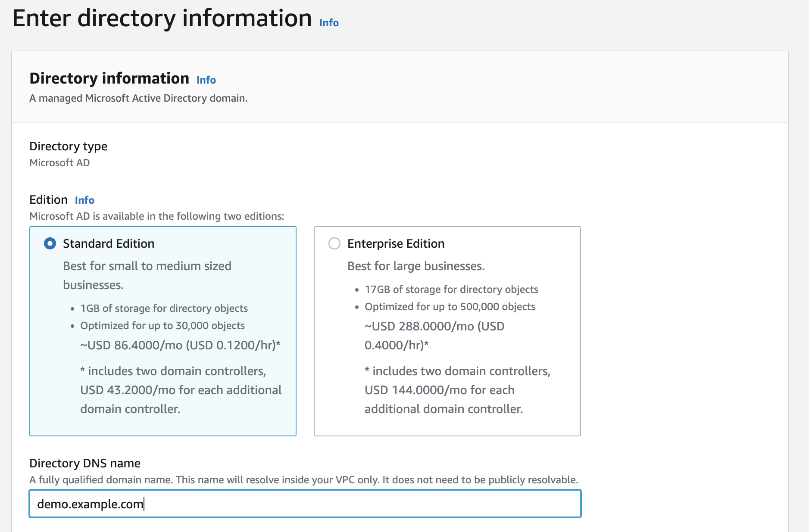Click 'Best for large businesses.' description

pos(416,266)
